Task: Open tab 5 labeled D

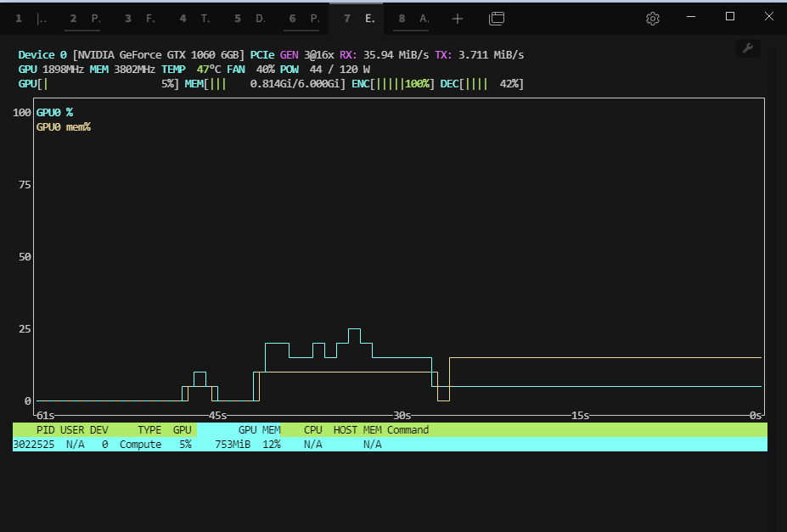Action: click(249, 18)
